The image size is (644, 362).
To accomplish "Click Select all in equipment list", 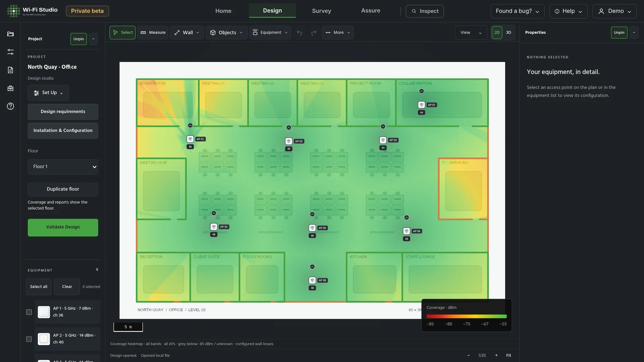I will pyautogui.click(x=39, y=287).
